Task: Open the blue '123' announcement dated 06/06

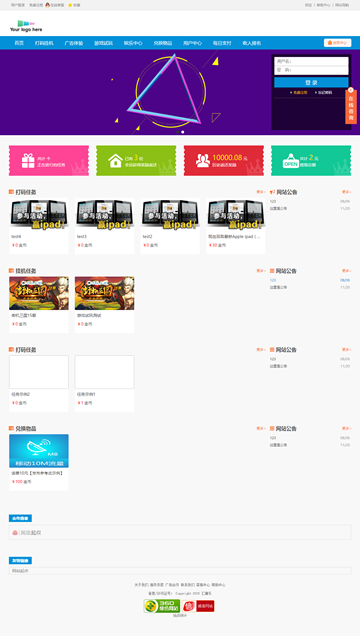Action: point(273,280)
